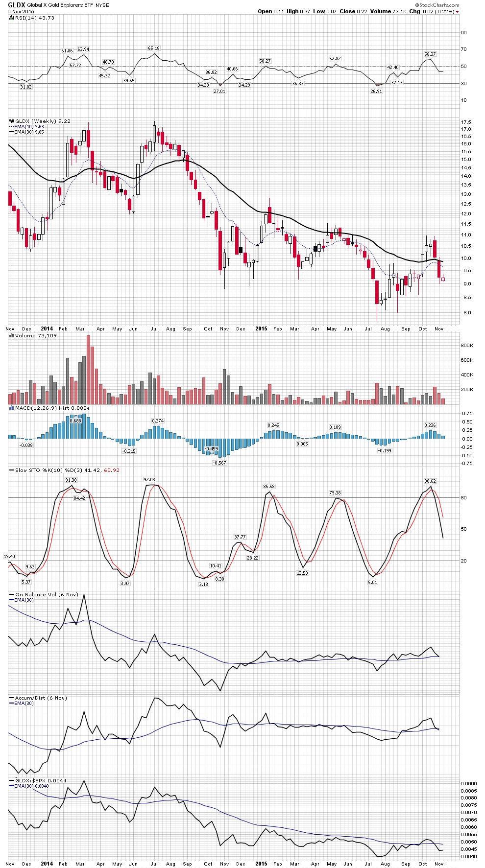The height and width of the screenshot is (868, 485).
Task: Click the 'GLDX (Weekly) 9.22' price legend
Action: (x=43, y=121)
